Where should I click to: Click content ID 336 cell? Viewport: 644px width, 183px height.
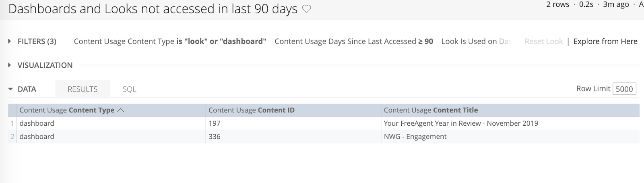click(215, 137)
